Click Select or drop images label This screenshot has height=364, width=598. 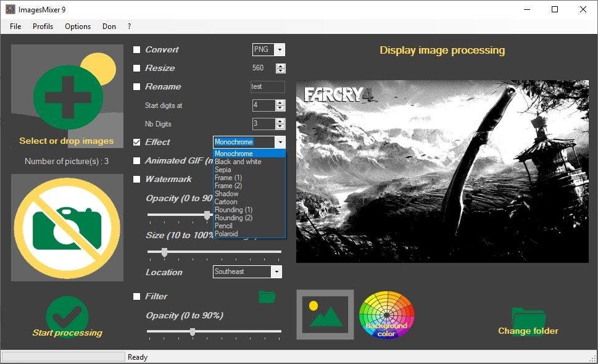point(67,141)
